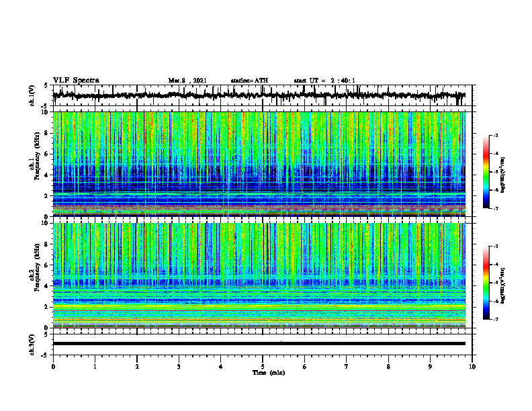Click the ch.3 flat waveform bar
Viewport: 532px width, 411px height.
click(x=259, y=344)
